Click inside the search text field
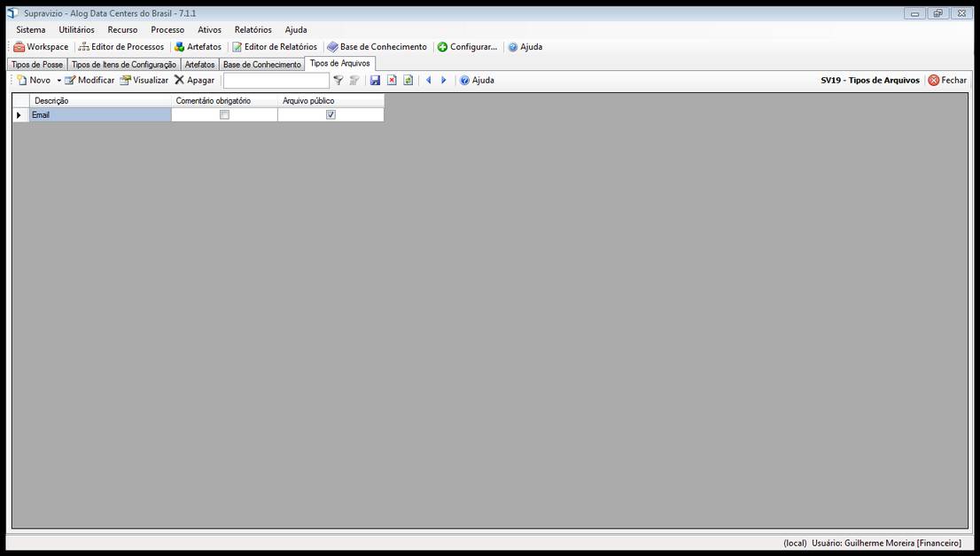Image resolution: width=980 pixels, height=556 pixels. [276, 80]
